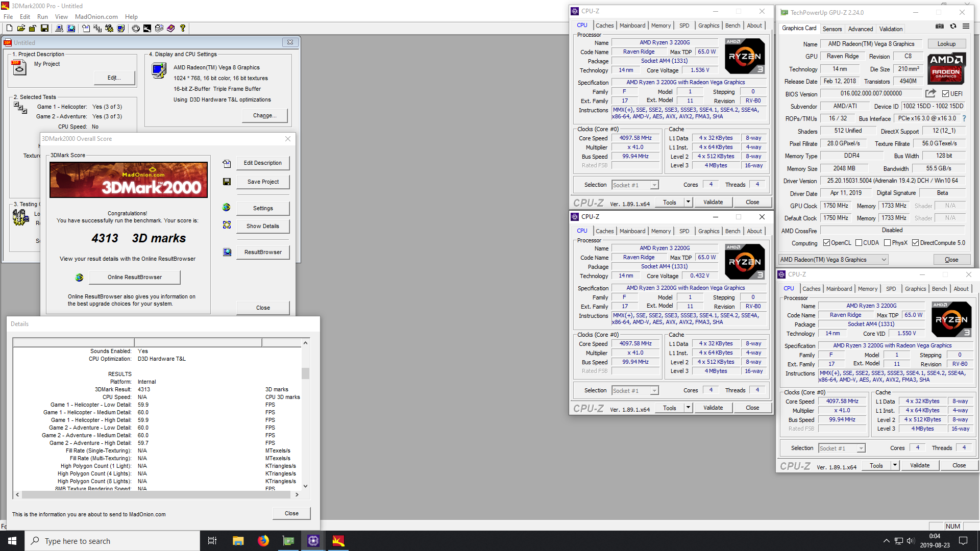
Task: Expand Tools dropdown arrow in top CPU-Z
Action: click(x=688, y=202)
